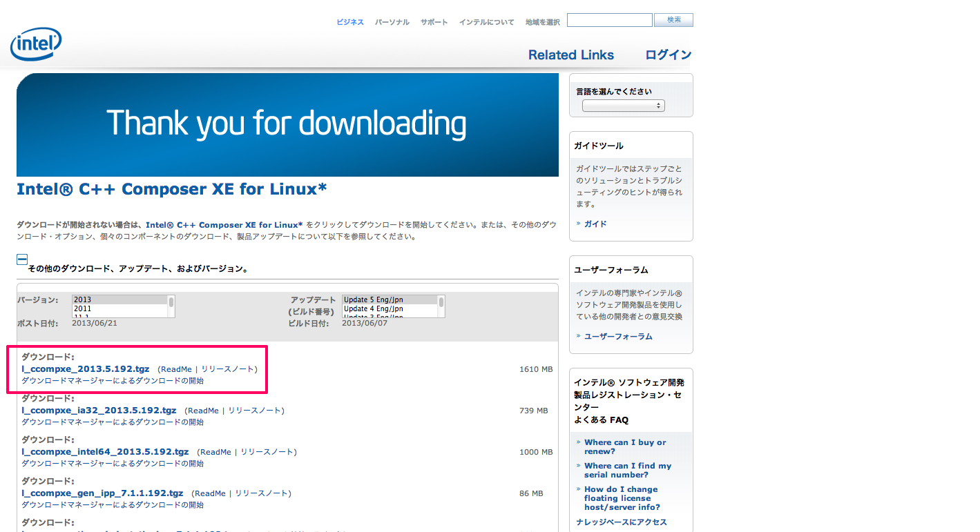This screenshot has width=980, height=532.
Task: Select version 2013 in the version list
Action: pos(119,300)
